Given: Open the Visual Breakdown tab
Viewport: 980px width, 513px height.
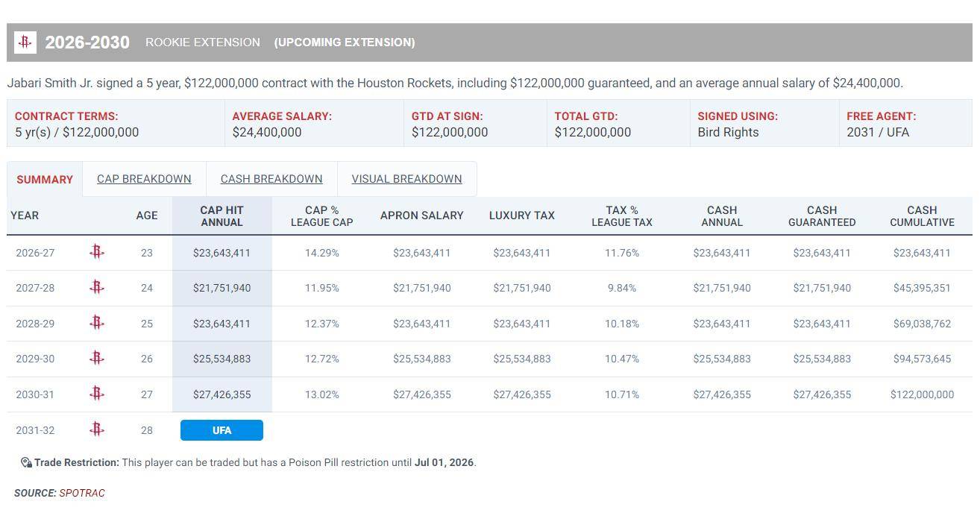Looking at the screenshot, I should point(406,179).
